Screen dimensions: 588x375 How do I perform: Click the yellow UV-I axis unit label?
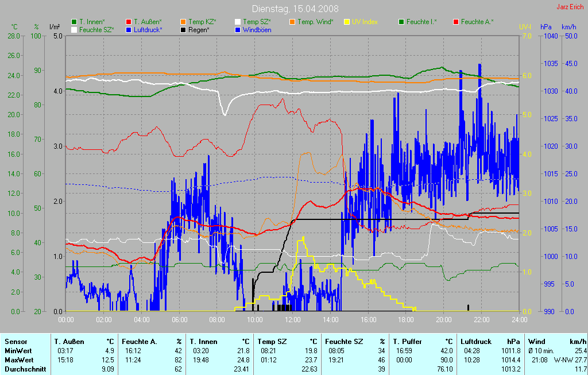tap(525, 27)
